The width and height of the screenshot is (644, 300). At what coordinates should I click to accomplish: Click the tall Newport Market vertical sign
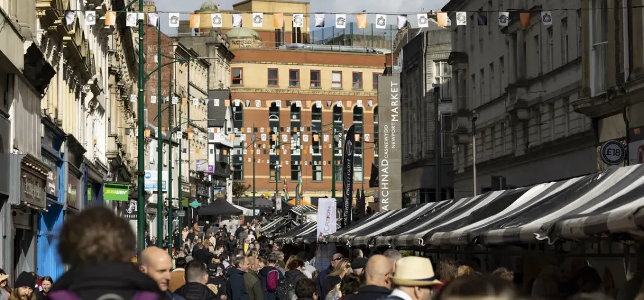click(390, 142)
